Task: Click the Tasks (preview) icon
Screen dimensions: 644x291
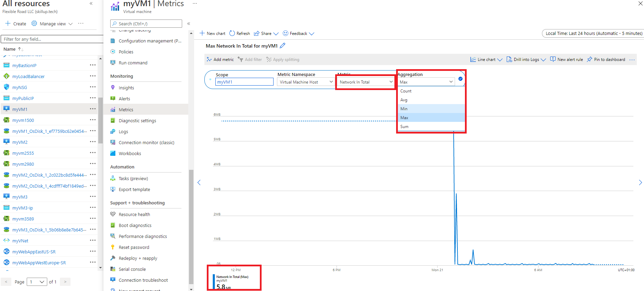Action: 113,178
